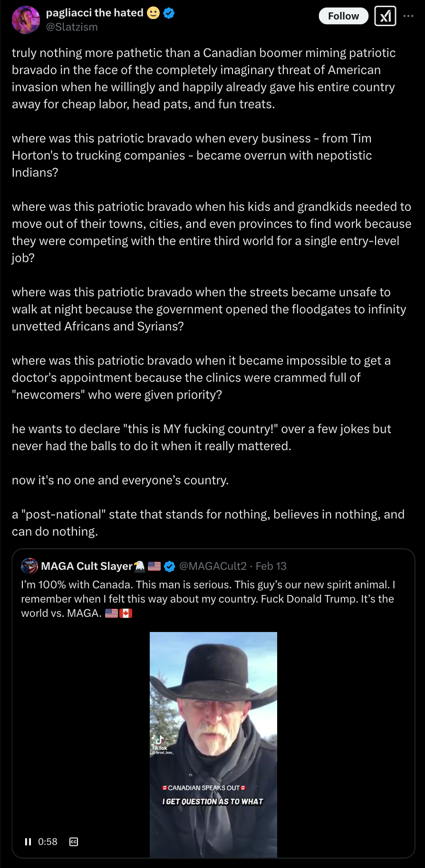Pause the video with pause button
The height and width of the screenshot is (868, 425).
pos(28,842)
